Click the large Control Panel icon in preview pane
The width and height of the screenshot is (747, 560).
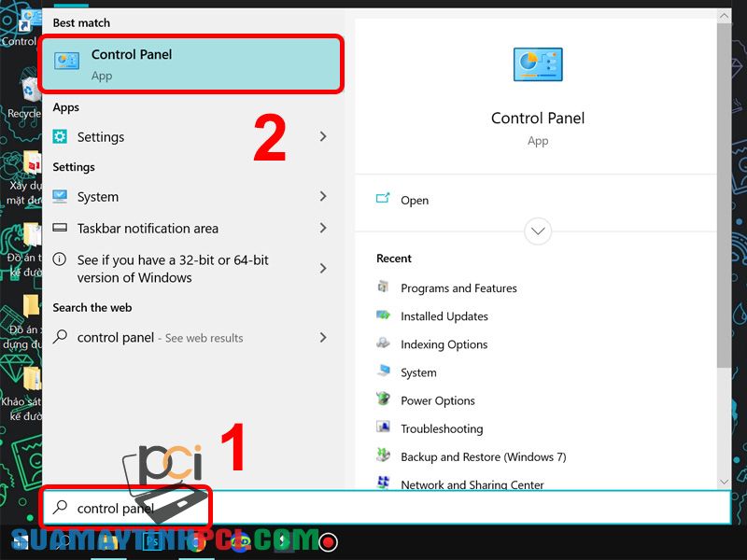point(538,64)
